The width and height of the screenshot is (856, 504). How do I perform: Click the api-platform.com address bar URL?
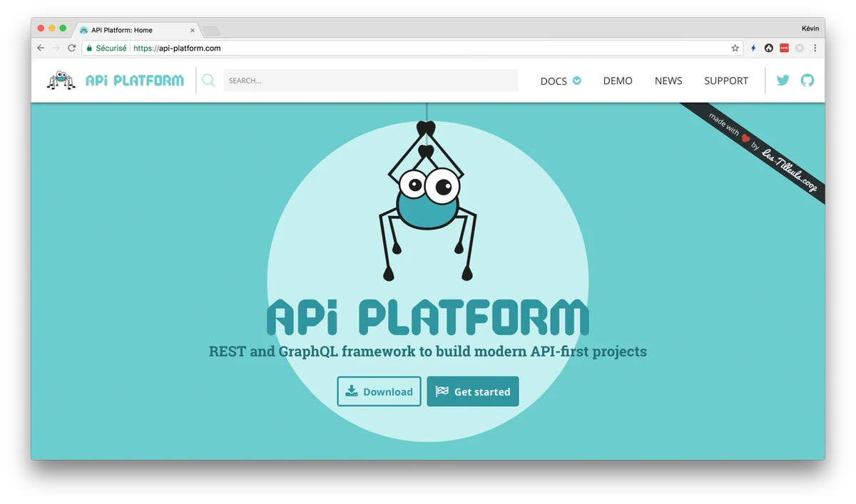coord(177,48)
